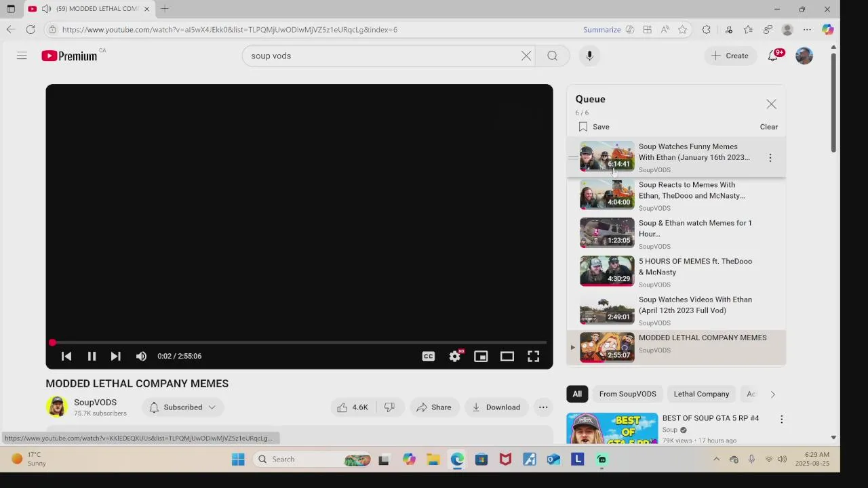Switch to theater mode
The height and width of the screenshot is (488, 868).
[x=507, y=356]
